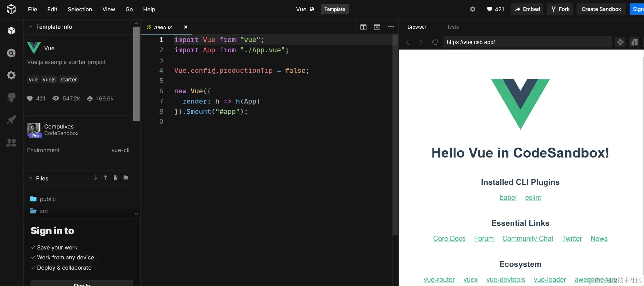Collapse the Files section
This screenshot has width=644, height=286.
[30, 178]
